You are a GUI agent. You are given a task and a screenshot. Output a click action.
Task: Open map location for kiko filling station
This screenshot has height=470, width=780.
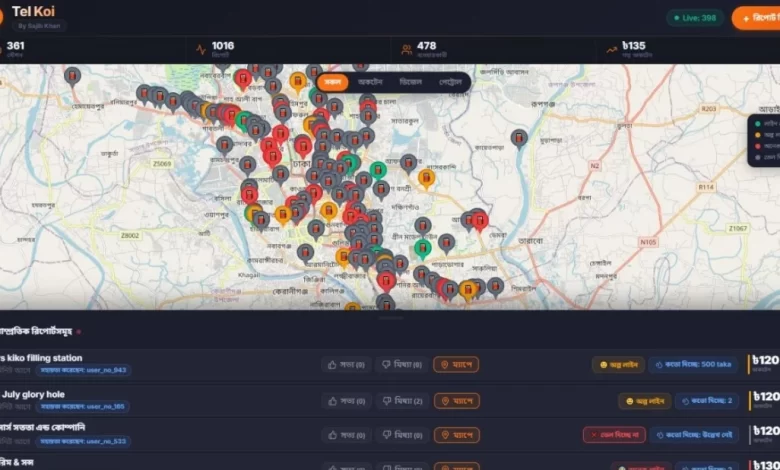pos(456,365)
